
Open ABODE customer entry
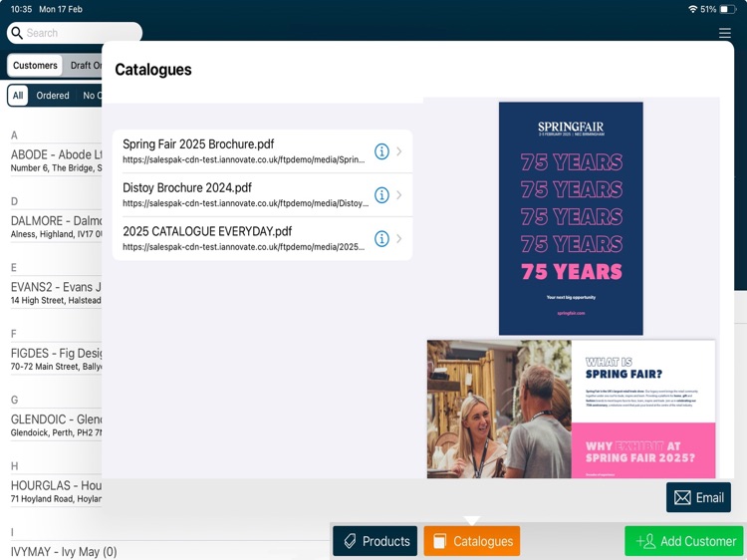[x=56, y=160]
